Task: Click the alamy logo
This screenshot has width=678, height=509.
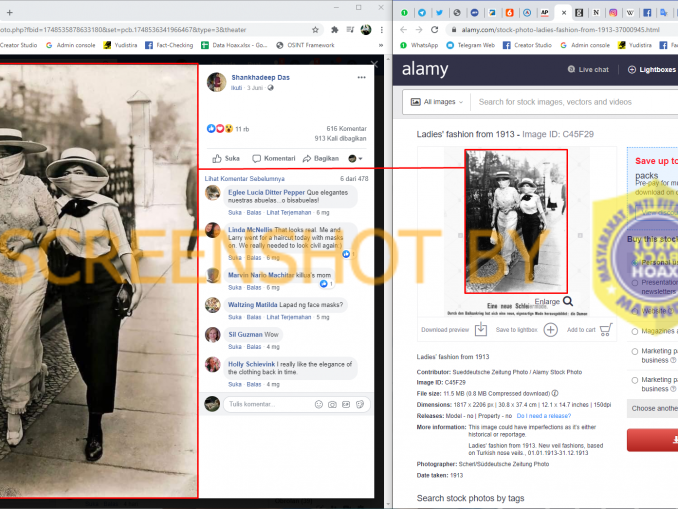Action: (x=425, y=69)
